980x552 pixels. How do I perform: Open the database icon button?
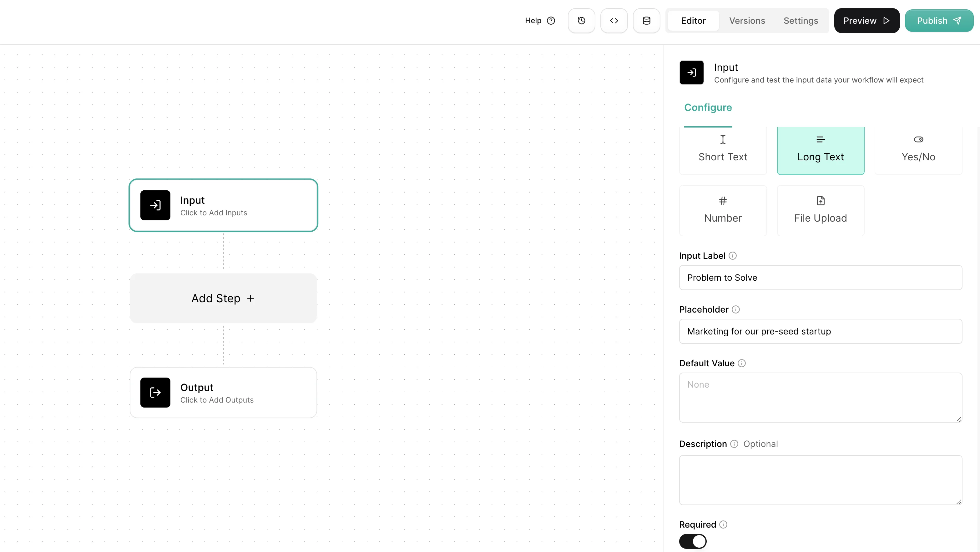[x=646, y=21]
